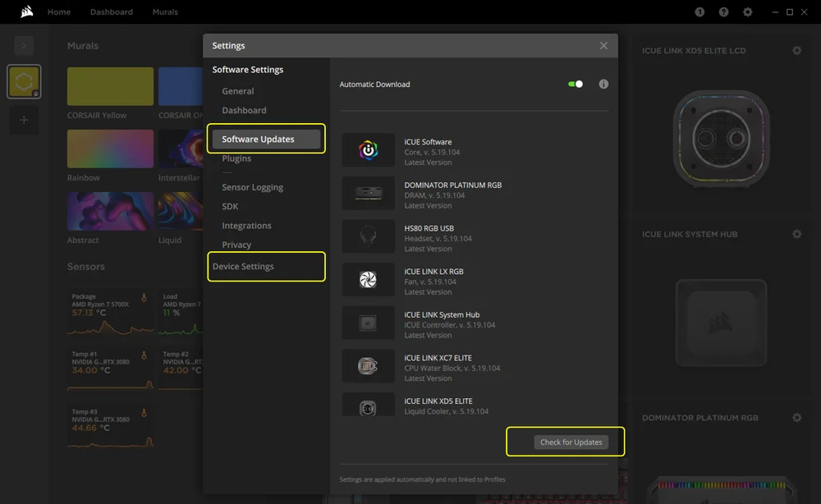This screenshot has height=504, width=821.
Task: Click the DOMINATOR PLATINUM RGB DRAM icon
Action: [368, 192]
